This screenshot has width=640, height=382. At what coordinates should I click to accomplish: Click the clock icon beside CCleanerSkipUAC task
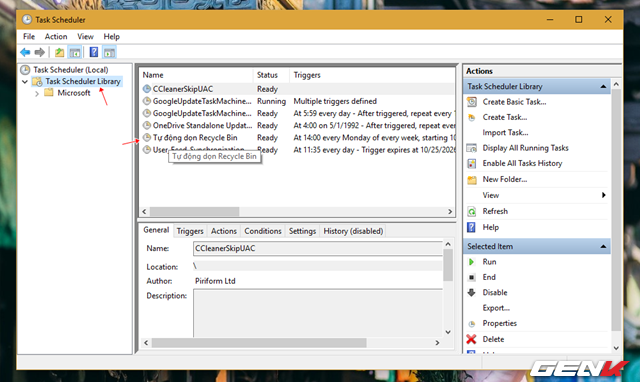click(x=147, y=89)
